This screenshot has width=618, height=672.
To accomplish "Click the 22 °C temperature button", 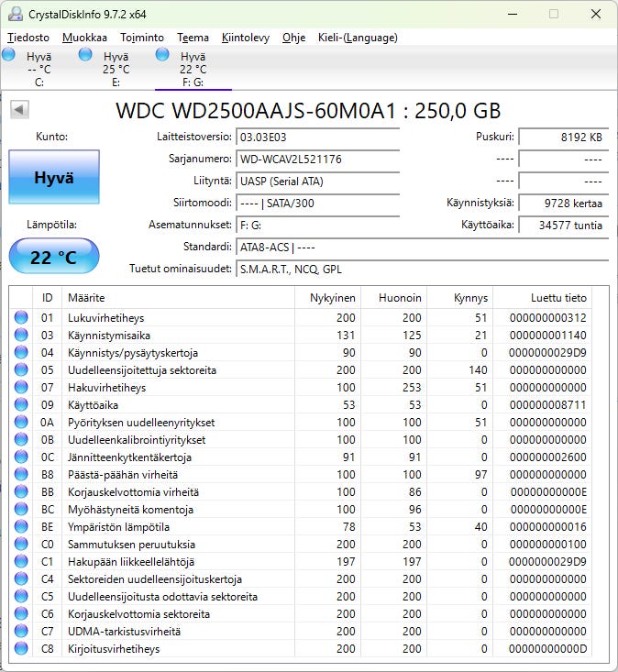I will tap(53, 257).
